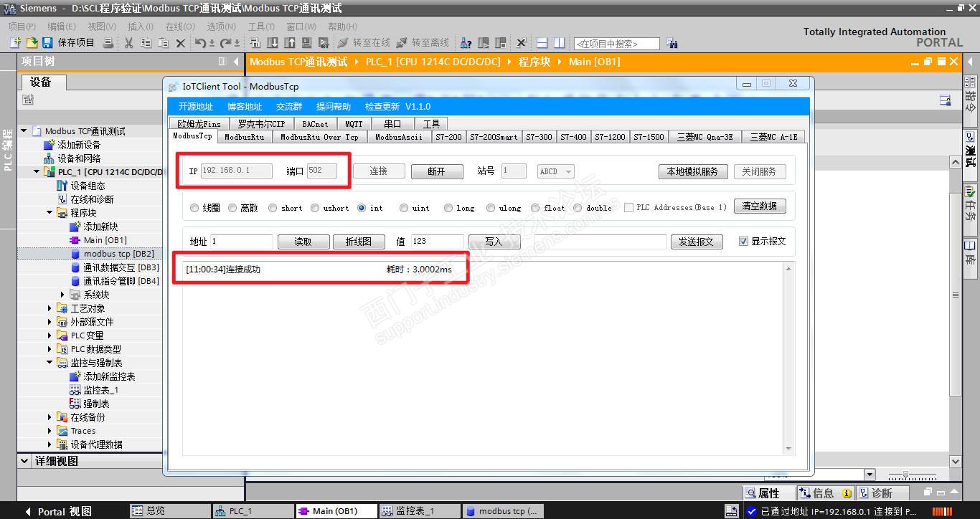This screenshot has height=519, width=980.
Task: Select the float data type radio
Action: coord(535,208)
